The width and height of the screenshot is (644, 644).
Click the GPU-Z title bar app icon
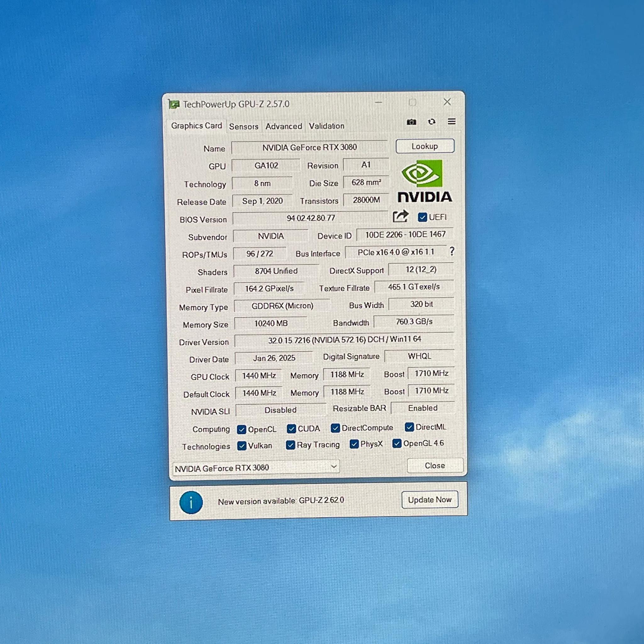click(174, 104)
